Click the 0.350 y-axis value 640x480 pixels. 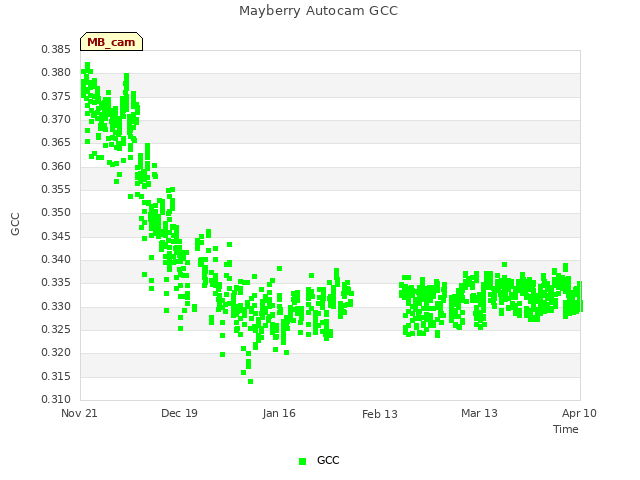(56, 213)
